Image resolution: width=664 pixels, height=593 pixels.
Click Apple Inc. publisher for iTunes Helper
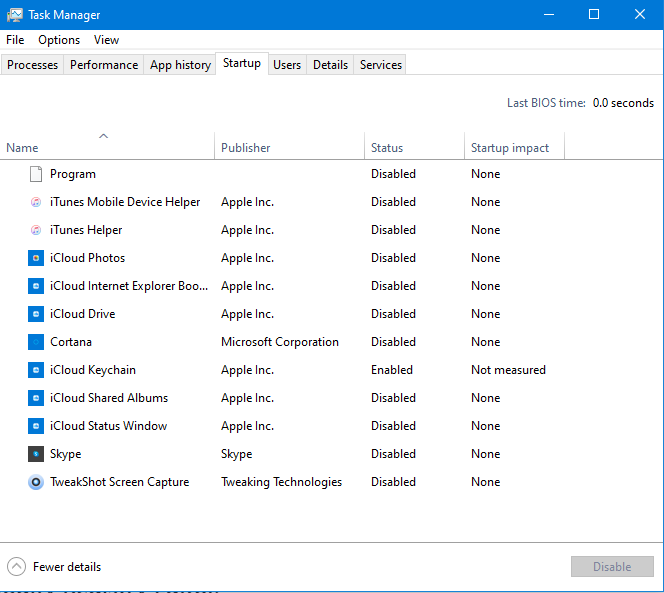click(247, 230)
